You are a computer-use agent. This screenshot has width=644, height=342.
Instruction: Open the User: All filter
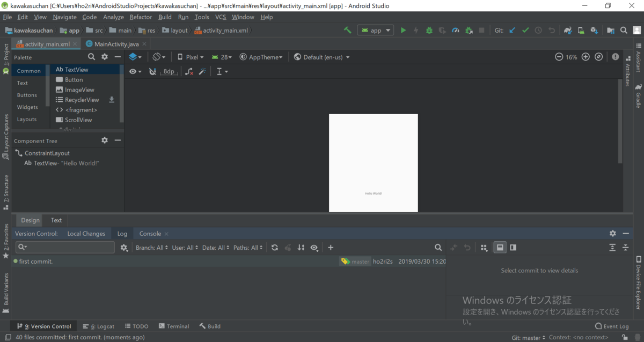pyautogui.click(x=185, y=248)
